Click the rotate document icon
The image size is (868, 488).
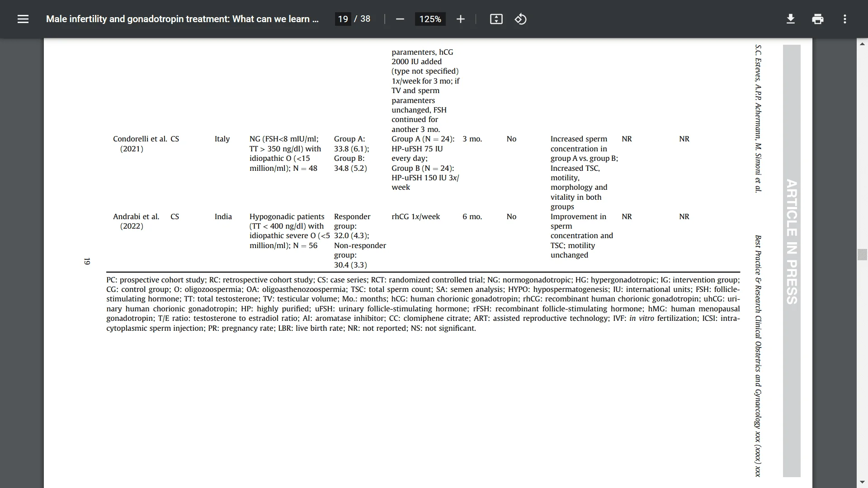[520, 19]
